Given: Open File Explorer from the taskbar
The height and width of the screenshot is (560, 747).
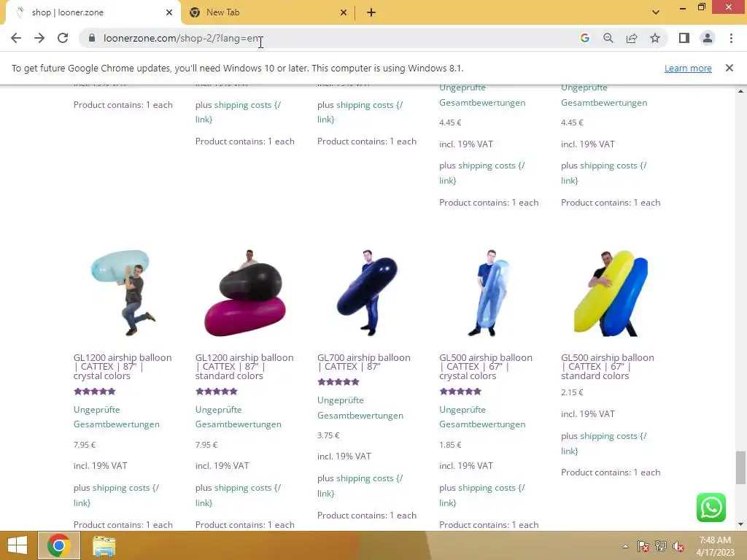Looking at the screenshot, I should pos(104,545).
